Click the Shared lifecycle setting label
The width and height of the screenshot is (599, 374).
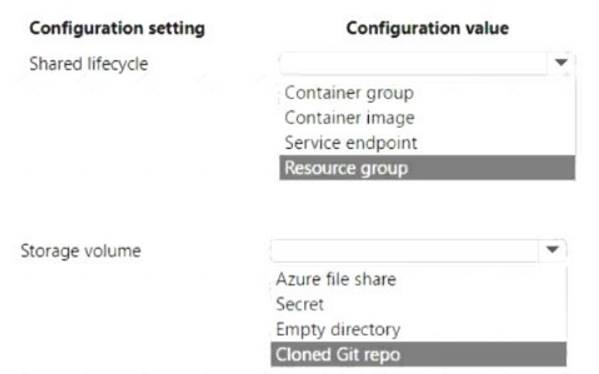(x=89, y=64)
